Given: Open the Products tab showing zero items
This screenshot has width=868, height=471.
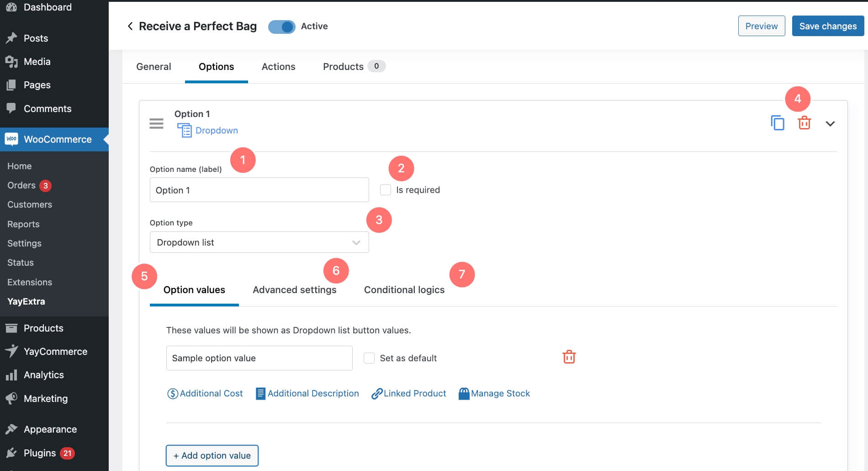Looking at the screenshot, I should coord(343,66).
